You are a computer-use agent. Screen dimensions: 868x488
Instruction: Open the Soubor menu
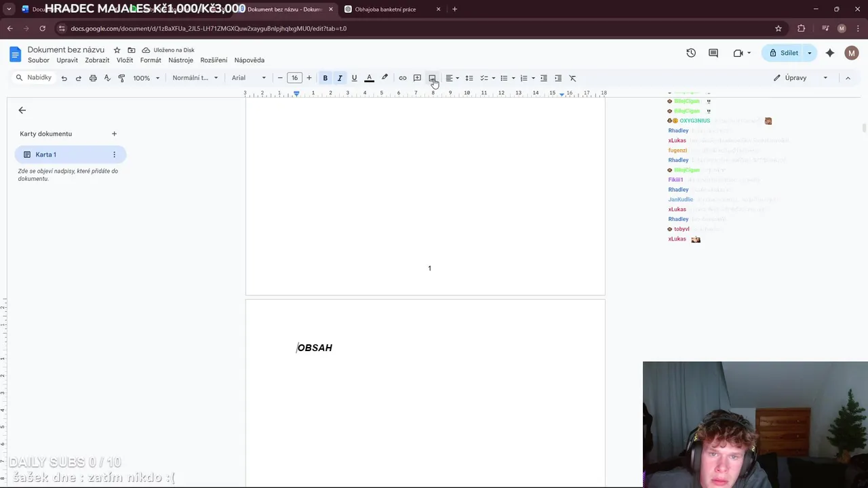(x=39, y=60)
